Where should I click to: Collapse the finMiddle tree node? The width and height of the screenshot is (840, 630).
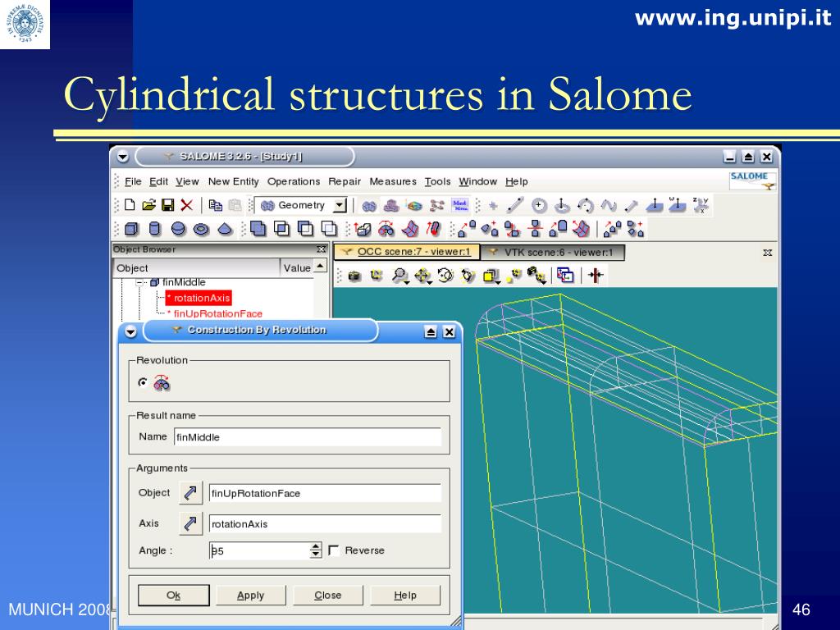139,282
